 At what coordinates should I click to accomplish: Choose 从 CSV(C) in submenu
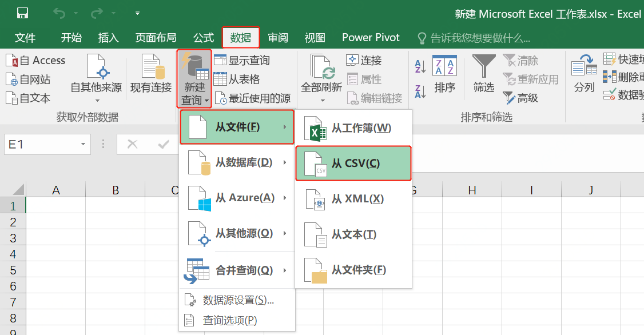click(353, 163)
